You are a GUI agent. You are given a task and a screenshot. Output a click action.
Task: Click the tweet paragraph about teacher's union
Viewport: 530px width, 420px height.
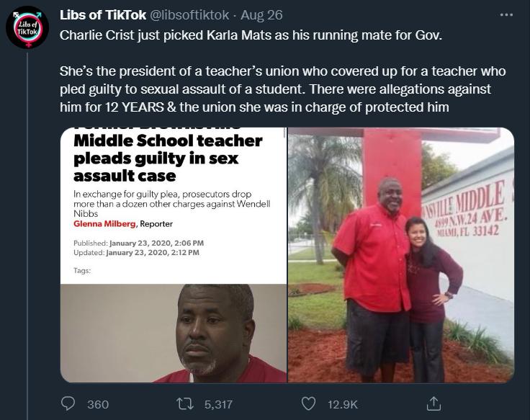click(x=282, y=89)
